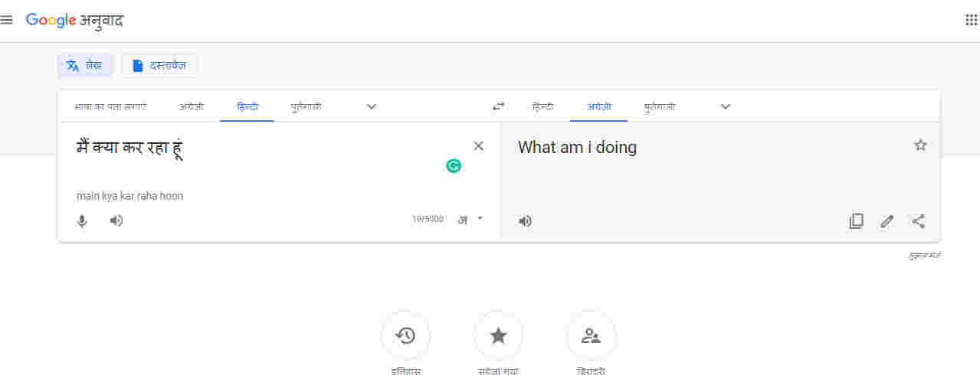Swap source and target languages

tap(499, 106)
